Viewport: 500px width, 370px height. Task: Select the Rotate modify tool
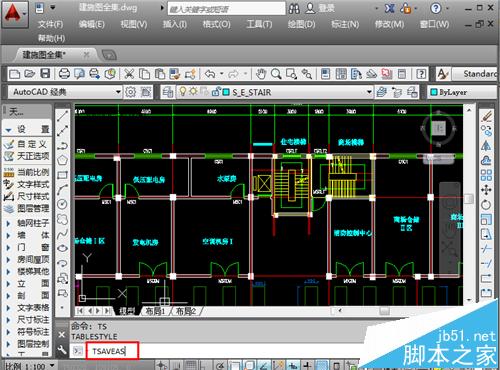coord(486,204)
